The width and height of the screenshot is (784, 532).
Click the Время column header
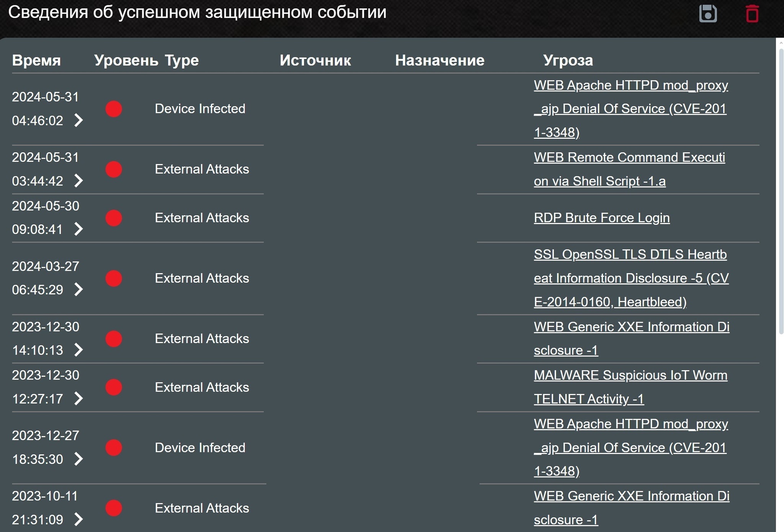pyautogui.click(x=36, y=60)
